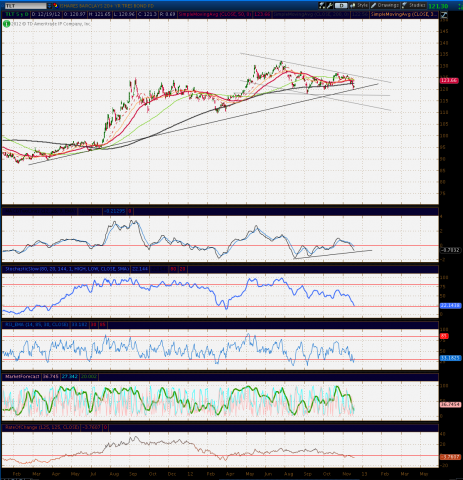Open the Studies menu
This screenshot has height=480, width=463.
coord(414,5)
